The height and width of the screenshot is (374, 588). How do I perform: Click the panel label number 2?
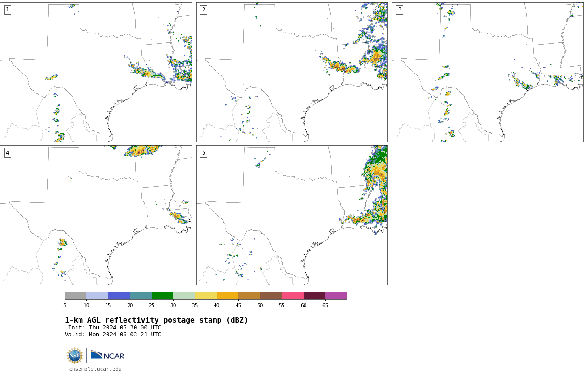(204, 10)
